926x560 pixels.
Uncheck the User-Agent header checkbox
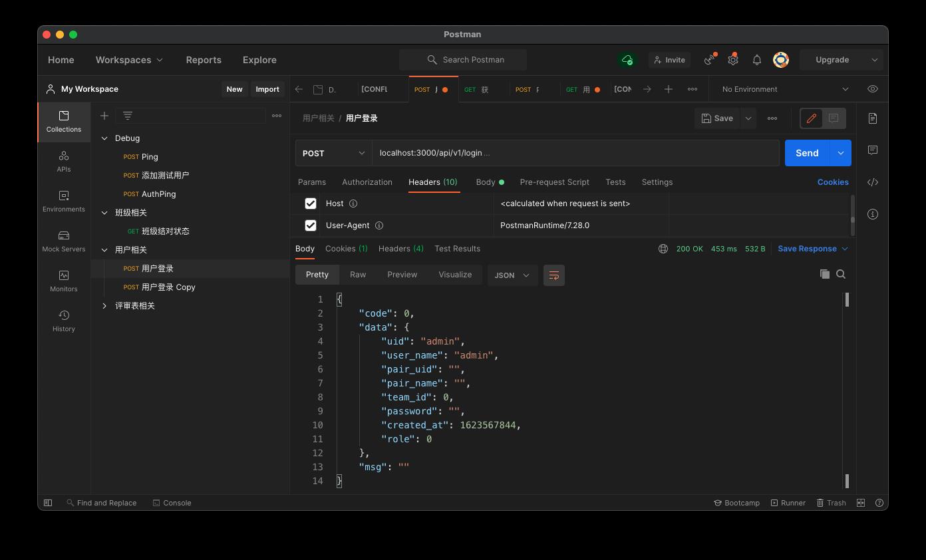[x=311, y=225]
